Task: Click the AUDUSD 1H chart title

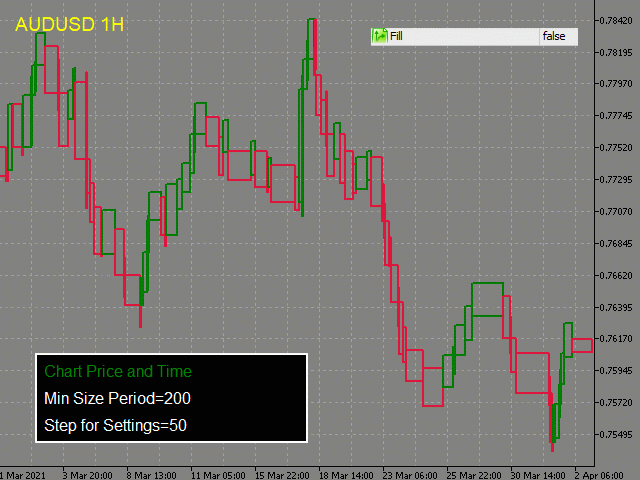Action: (x=69, y=24)
